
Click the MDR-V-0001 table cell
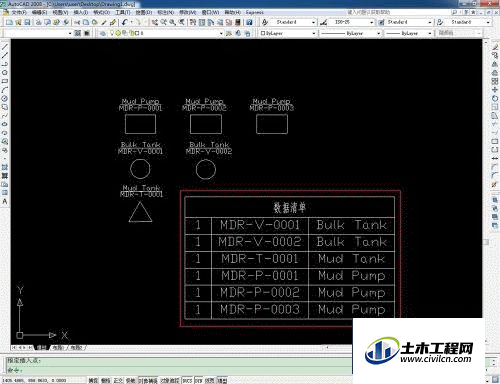pyautogui.click(x=260, y=225)
